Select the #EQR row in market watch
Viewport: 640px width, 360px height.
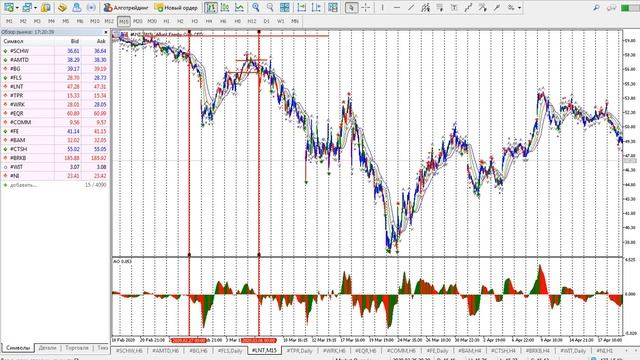click(x=55, y=113)
